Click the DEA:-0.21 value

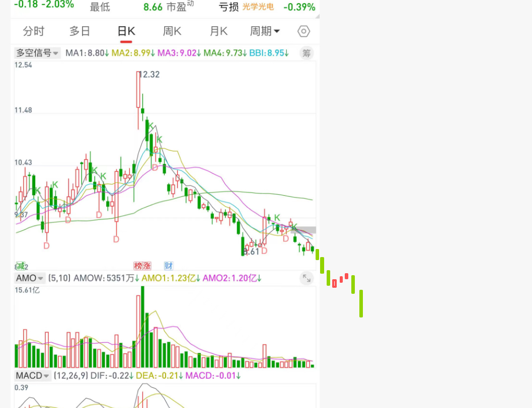point(159,376)
